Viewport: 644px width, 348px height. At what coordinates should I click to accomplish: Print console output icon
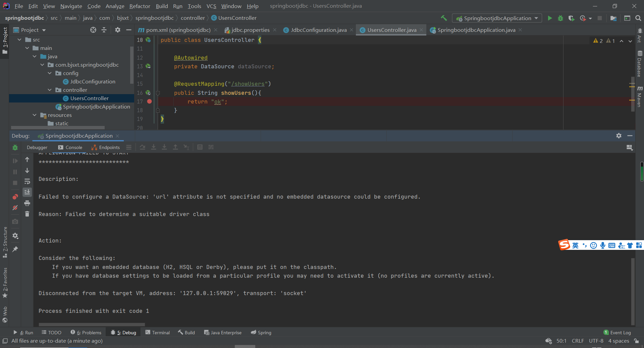click(x=27, y=203)
